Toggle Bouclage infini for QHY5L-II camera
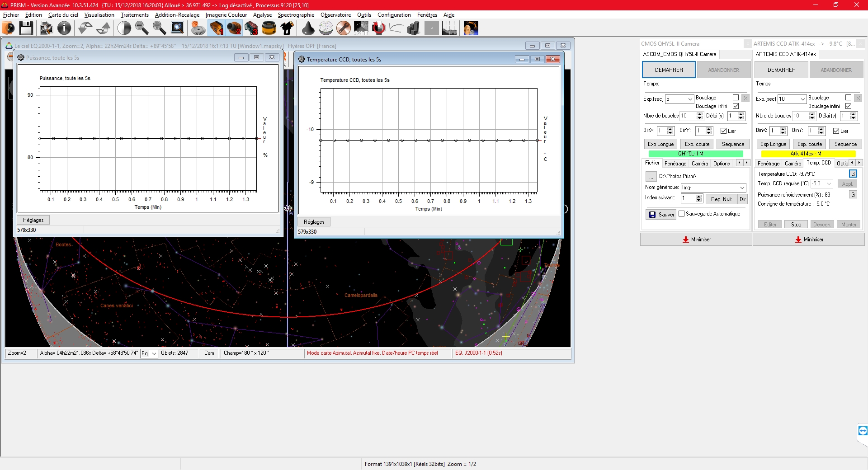 tap(736, 106)
